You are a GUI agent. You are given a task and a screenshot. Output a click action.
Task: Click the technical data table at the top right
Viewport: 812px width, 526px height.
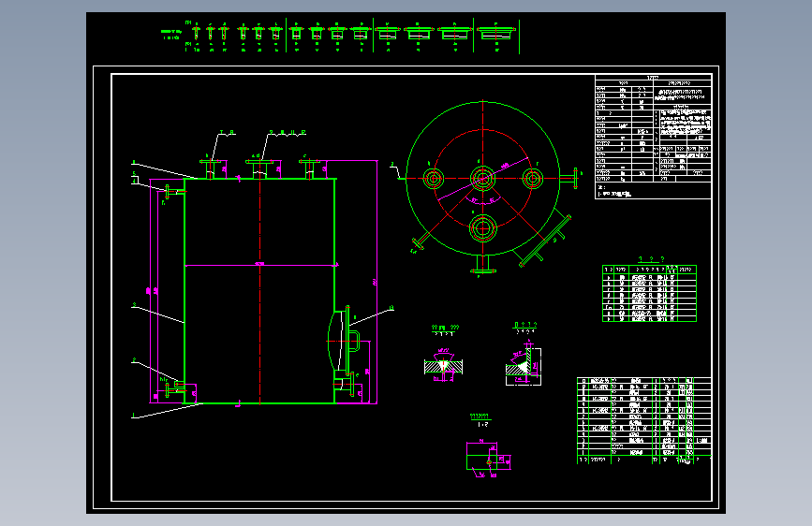click(653, 137)
